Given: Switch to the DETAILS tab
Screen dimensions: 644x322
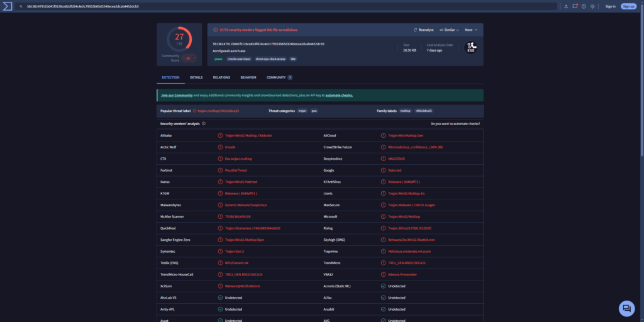Looking at the screenshot, I should 196,77.
